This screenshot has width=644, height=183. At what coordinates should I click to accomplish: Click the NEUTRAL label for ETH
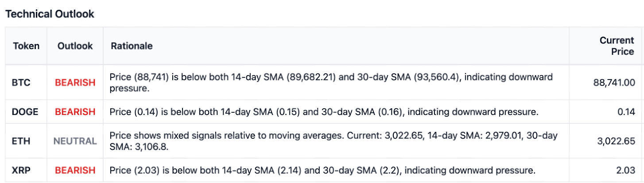[x=75, y=141]
